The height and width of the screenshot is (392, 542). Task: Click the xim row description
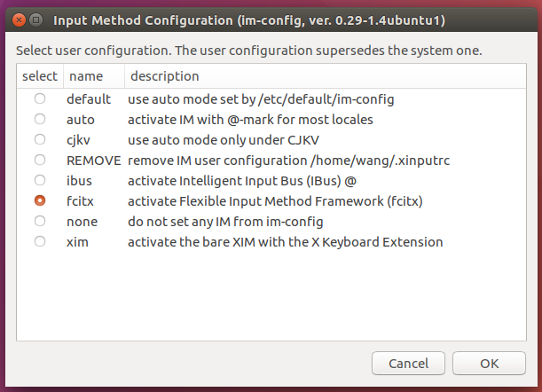pos(285,242)
